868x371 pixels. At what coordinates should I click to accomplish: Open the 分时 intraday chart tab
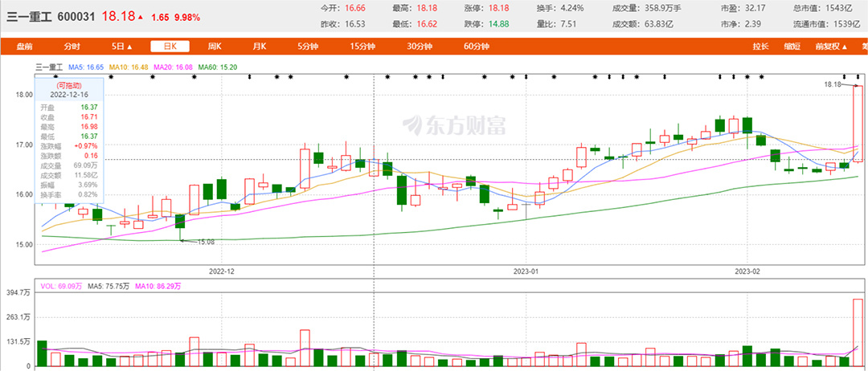pyautogui.click(x=72, y=47)
